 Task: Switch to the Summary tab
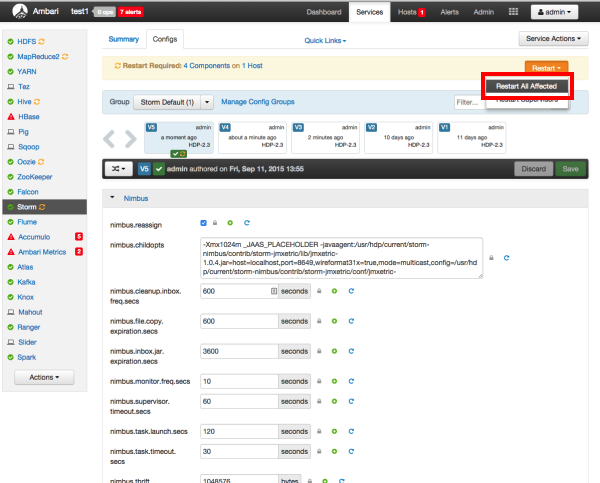[x=124, y=38]
